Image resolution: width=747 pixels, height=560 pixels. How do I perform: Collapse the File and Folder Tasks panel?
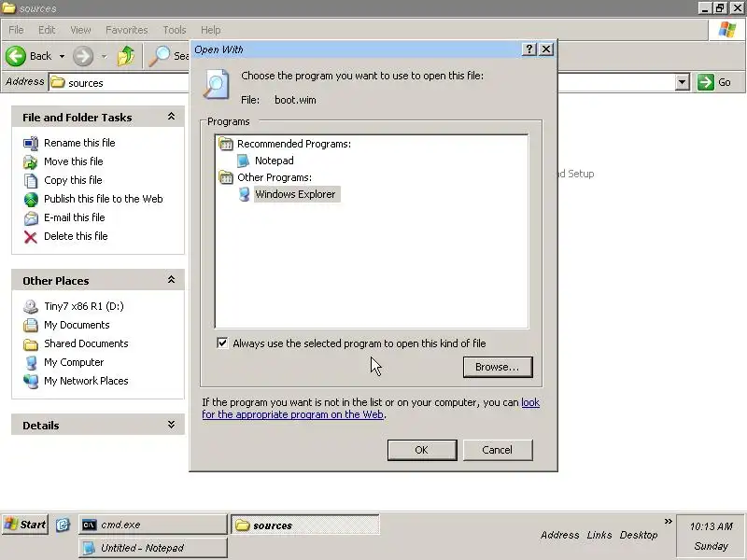tap(172, 117)
